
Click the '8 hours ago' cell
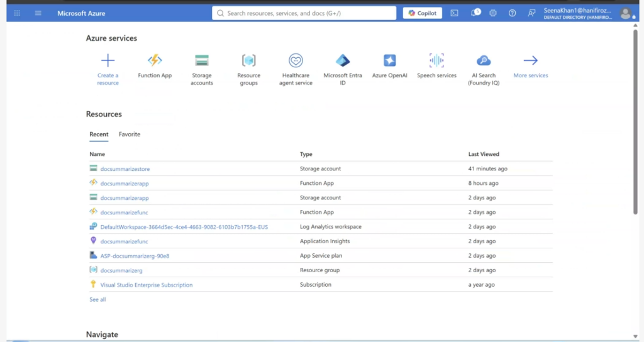(483, 183)
